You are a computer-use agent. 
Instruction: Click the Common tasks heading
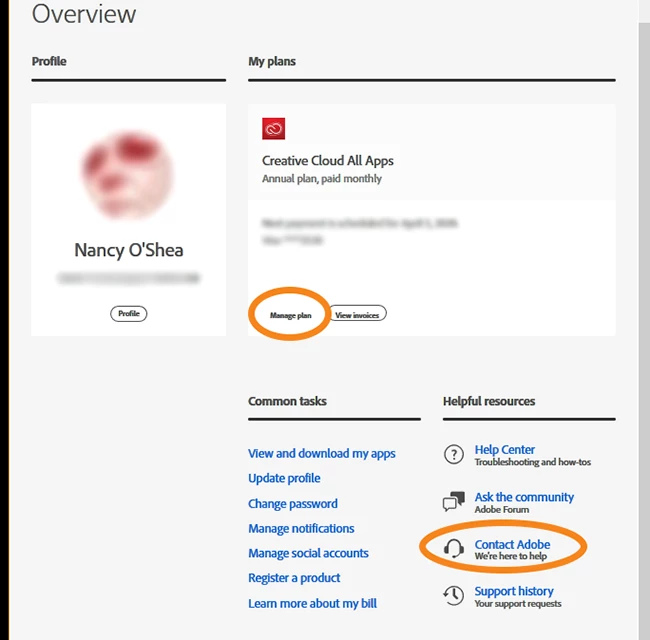coord(287,401)
